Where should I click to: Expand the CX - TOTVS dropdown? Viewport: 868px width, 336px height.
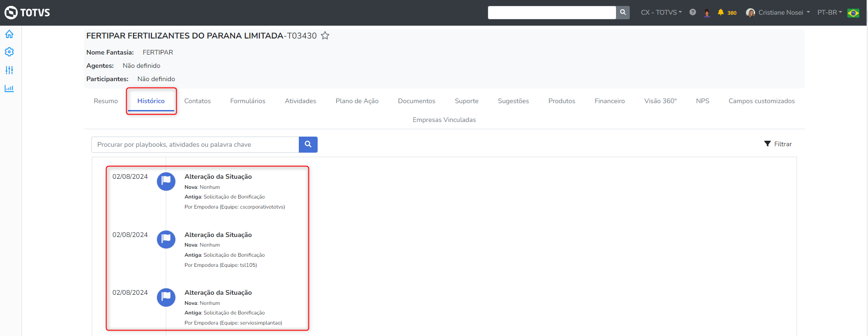pos(661,12)
